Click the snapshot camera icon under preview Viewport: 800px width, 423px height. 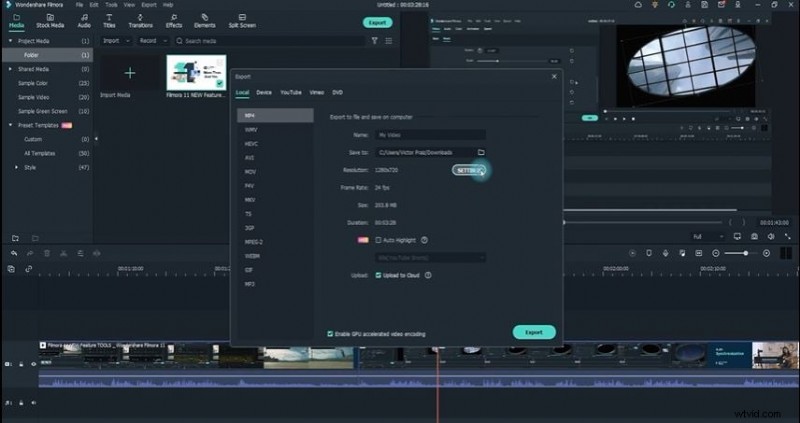point(754,237)
